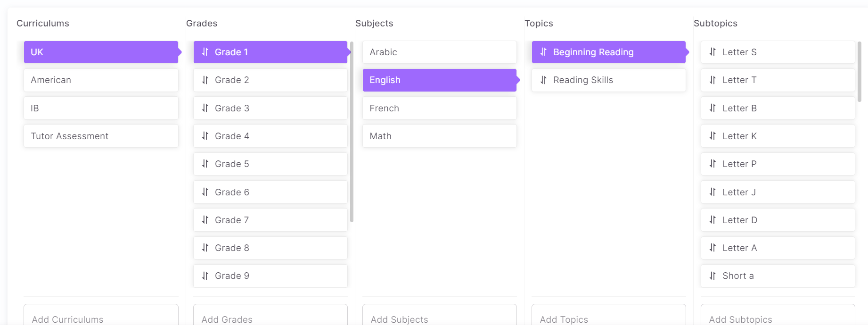The width and height of the screenshot is (868, 335).
Task: Choose the IB curriculum item
Action: click(x=101, y=108)
